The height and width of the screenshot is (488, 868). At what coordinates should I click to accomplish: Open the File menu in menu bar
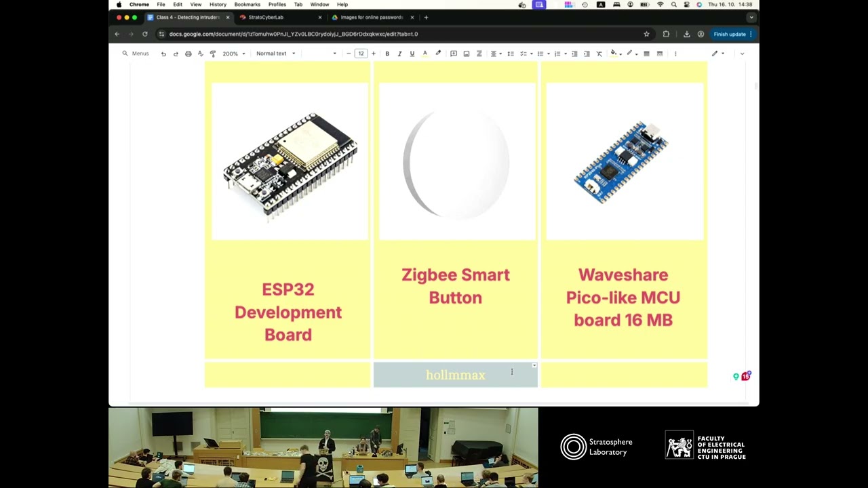coord(161,5)
